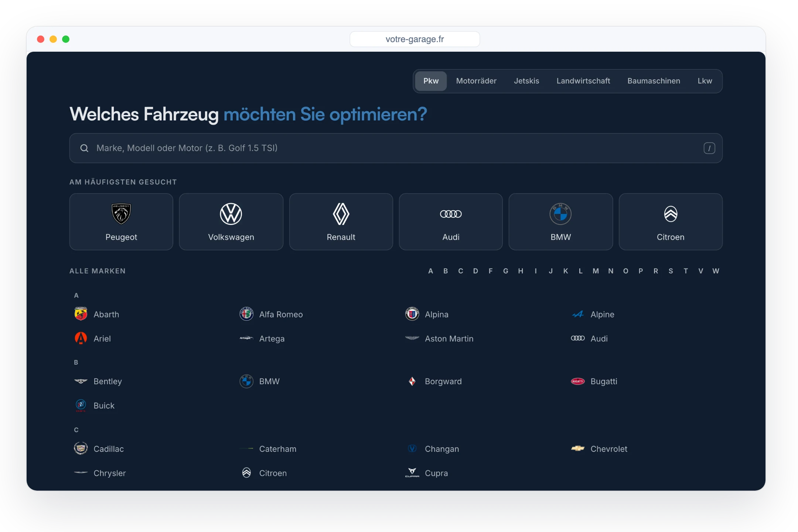Screen dimensions: 798x532
Task: Focus the Marke, Modell oder Motor search field
Action: click(396, 148)
